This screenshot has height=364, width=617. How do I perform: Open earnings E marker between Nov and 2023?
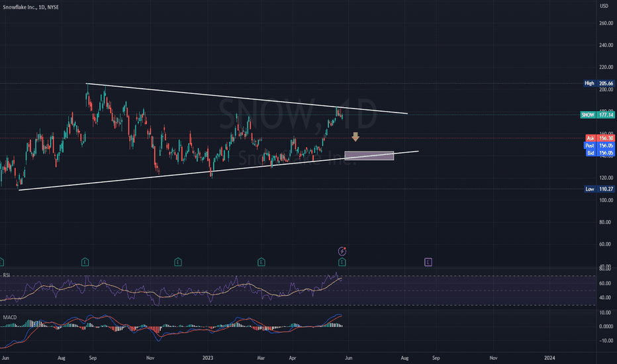pyautogui.click(x=178, y=262)
